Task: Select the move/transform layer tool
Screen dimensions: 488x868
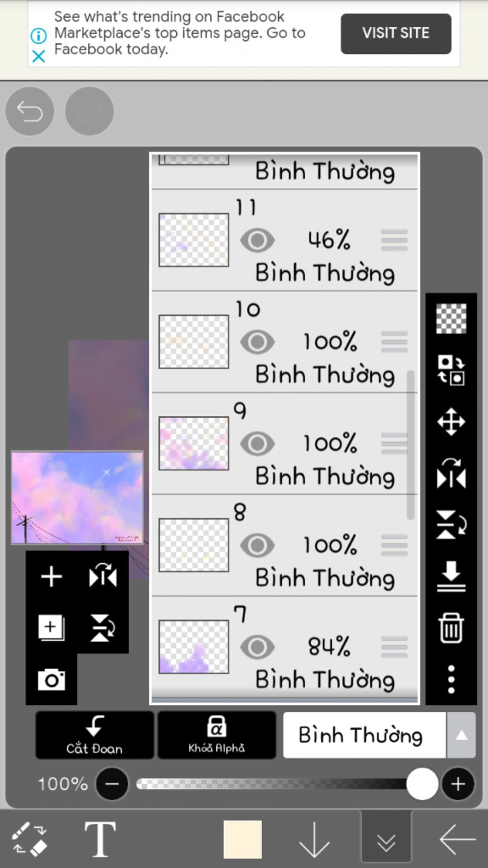Action: pos(451,422)
